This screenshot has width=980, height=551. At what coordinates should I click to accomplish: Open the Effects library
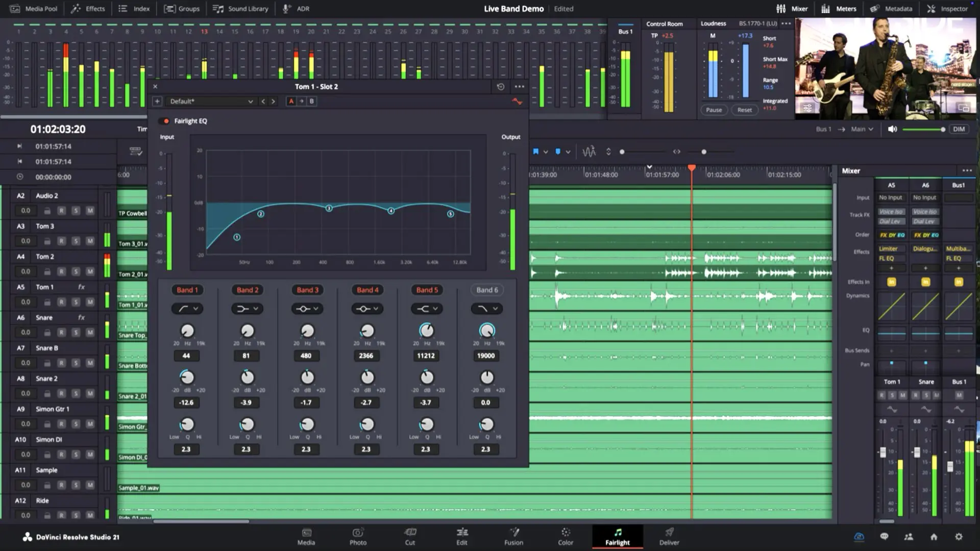87,8
